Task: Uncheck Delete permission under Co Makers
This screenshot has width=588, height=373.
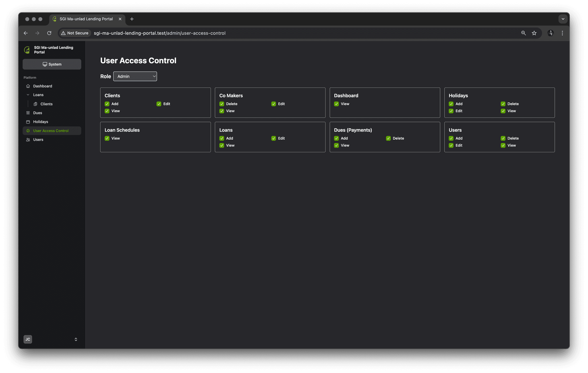Action: pyautogui.click(x=222, y=104)
